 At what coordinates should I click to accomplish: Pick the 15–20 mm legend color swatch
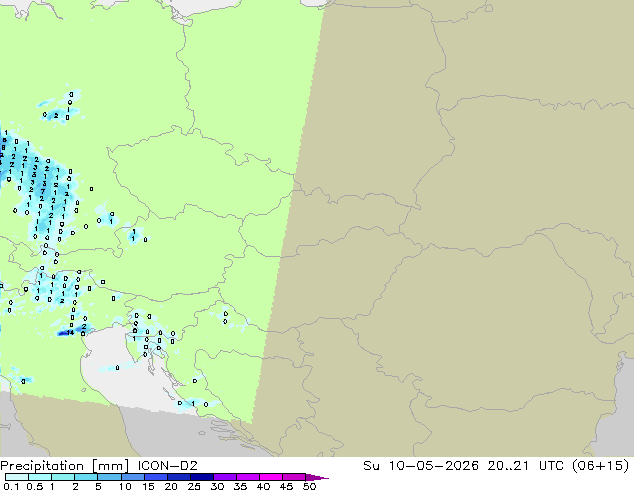pyautogui.click(x=155, y=477)
